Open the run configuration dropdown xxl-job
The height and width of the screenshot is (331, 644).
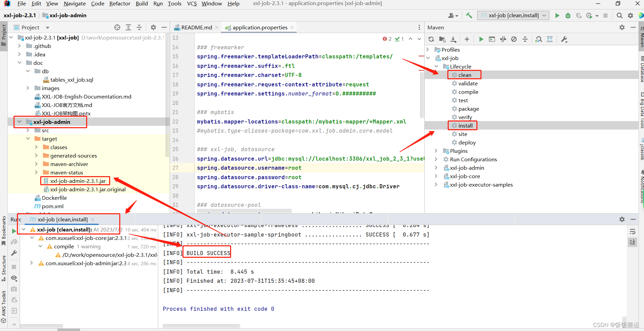pyautogui.click(x=512, y=15)
